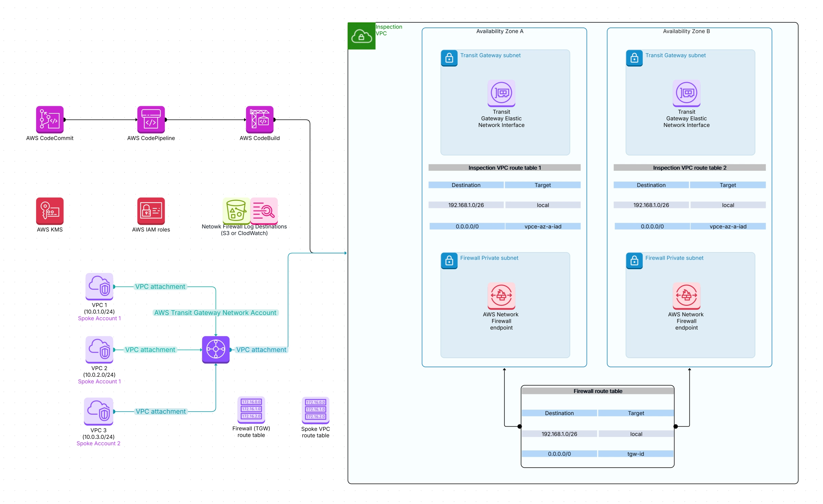Select the Transit Gateway Elastic Network Interface in Zone B
This screenshot has height=504, width=823.
tap(686, 93)
